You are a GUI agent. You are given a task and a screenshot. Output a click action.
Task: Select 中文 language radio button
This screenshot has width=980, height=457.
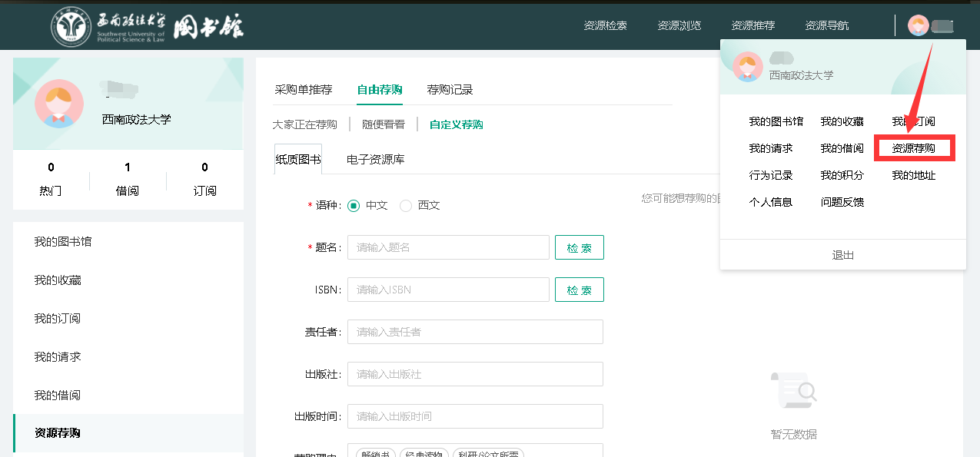coord(354,206)
